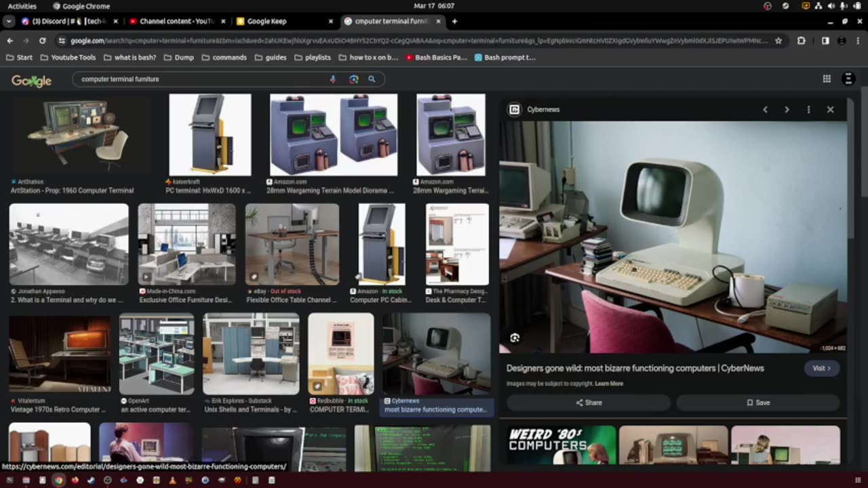The image size is (868, 488).
Task: Open the Chrome extensions puzzle icon
Action: (802, 41)
